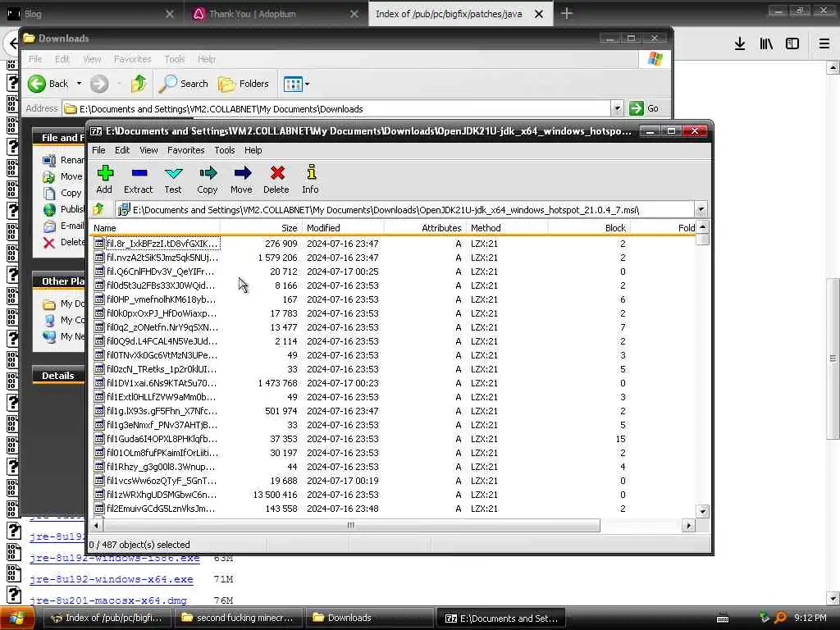Switch to second minecraft folder taskbar button

point(237,618)
